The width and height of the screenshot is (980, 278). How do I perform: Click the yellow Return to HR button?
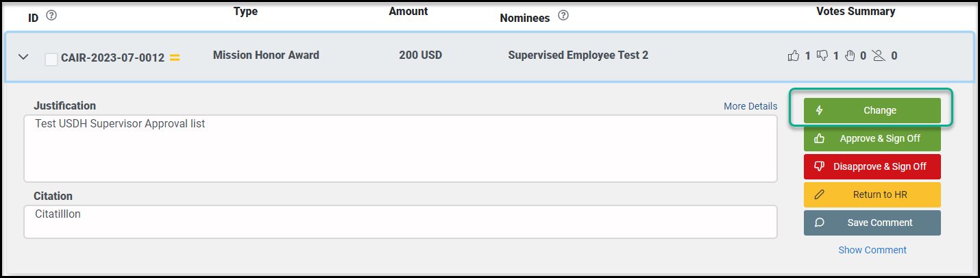(x=872, y=194)
